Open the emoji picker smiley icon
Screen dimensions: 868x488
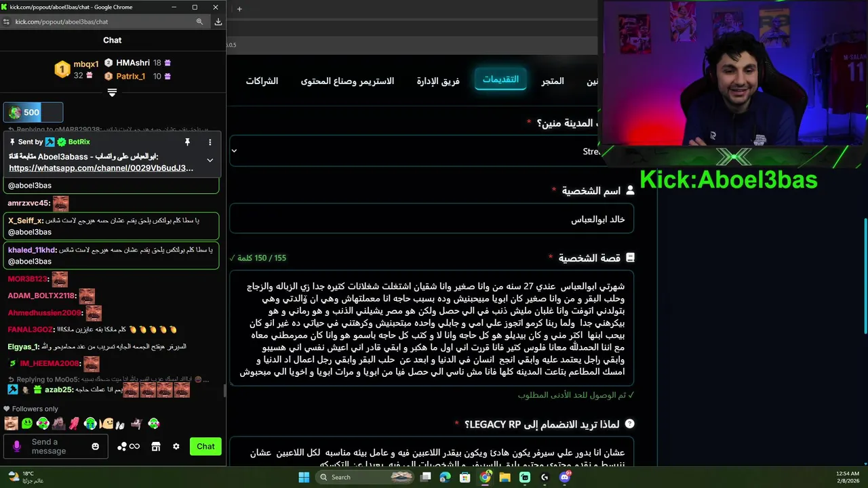point(96,447)
